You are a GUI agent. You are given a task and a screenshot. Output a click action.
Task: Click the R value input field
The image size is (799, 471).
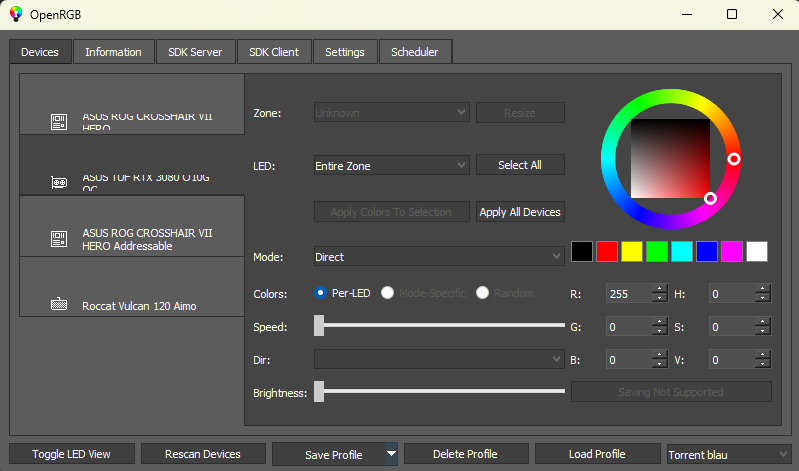(629, 294)
